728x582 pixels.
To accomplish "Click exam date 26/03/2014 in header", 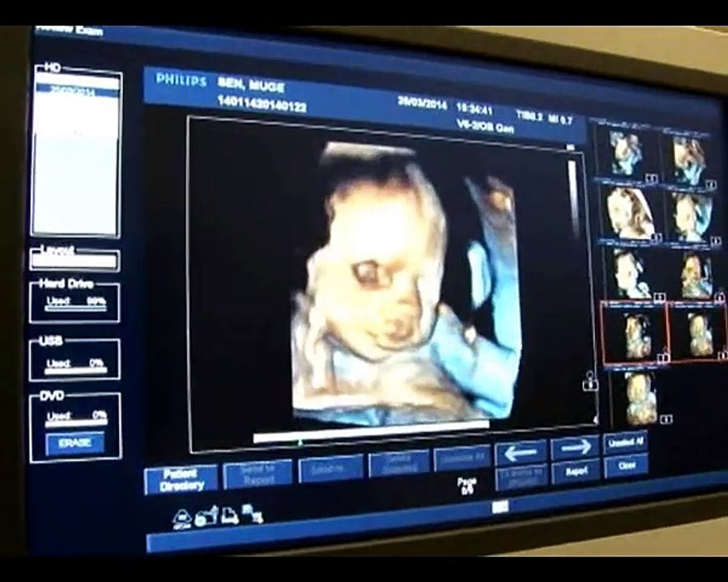I will coord(422,102).
